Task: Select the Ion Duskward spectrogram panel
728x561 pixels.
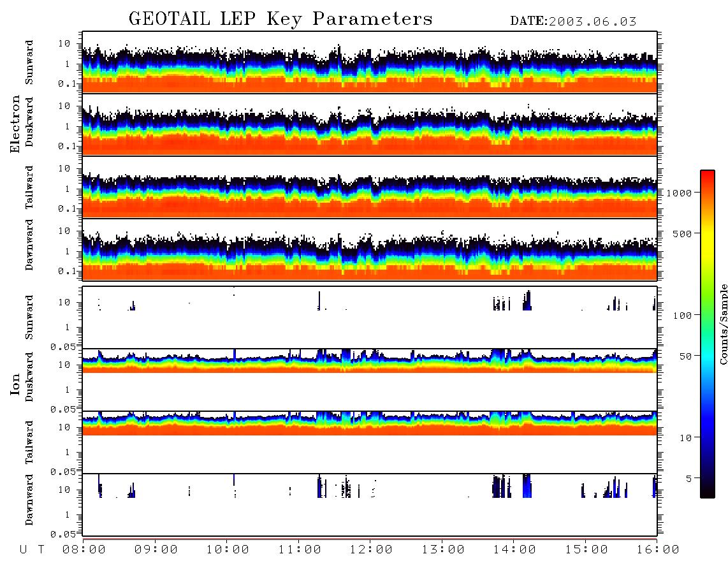Action: (370, 380)
